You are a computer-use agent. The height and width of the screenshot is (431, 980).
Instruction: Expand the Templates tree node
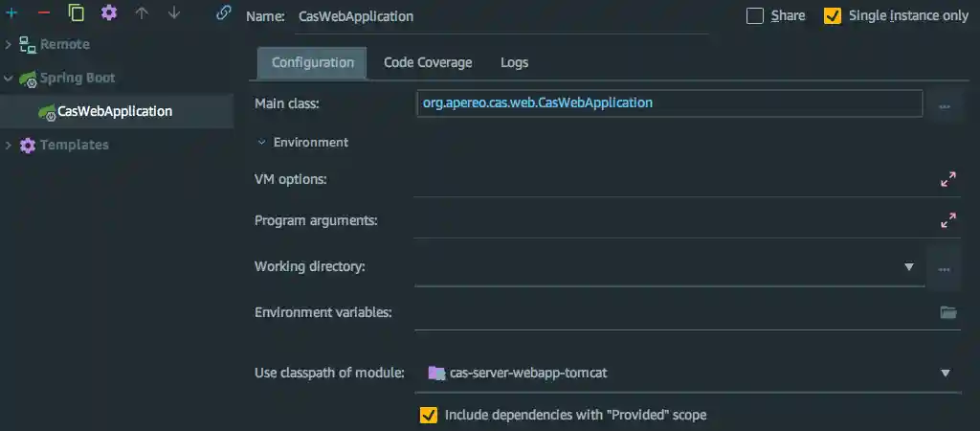coord(8,146)
